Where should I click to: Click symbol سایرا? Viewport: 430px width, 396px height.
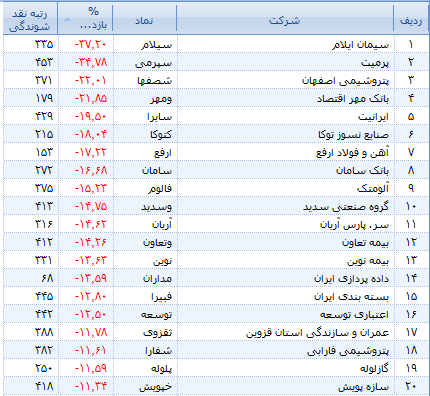pyautogui.click(x=160, y=117)
